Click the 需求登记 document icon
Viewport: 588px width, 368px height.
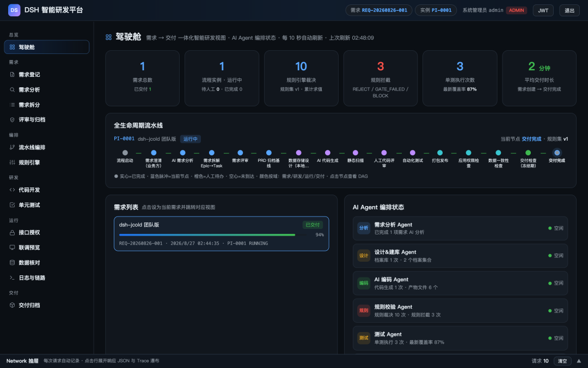(x=12, y=75)
